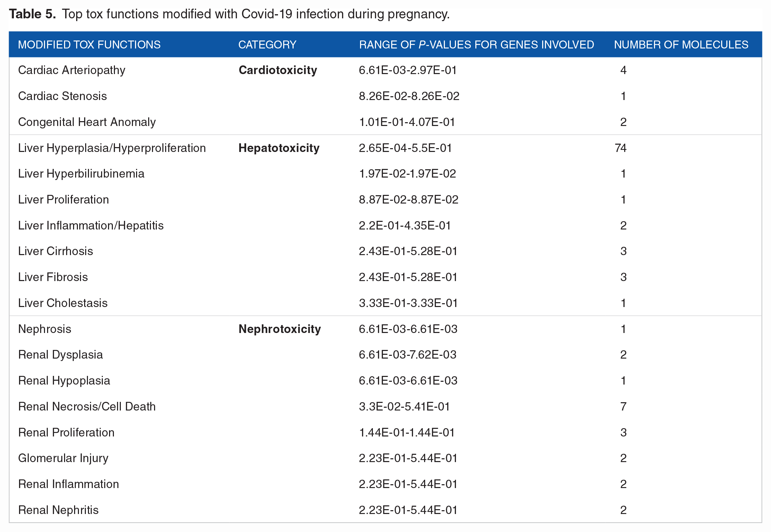The image size is (771, 532).
Task: Click the Nephrosis row label
Action: (x=45, y=329)
